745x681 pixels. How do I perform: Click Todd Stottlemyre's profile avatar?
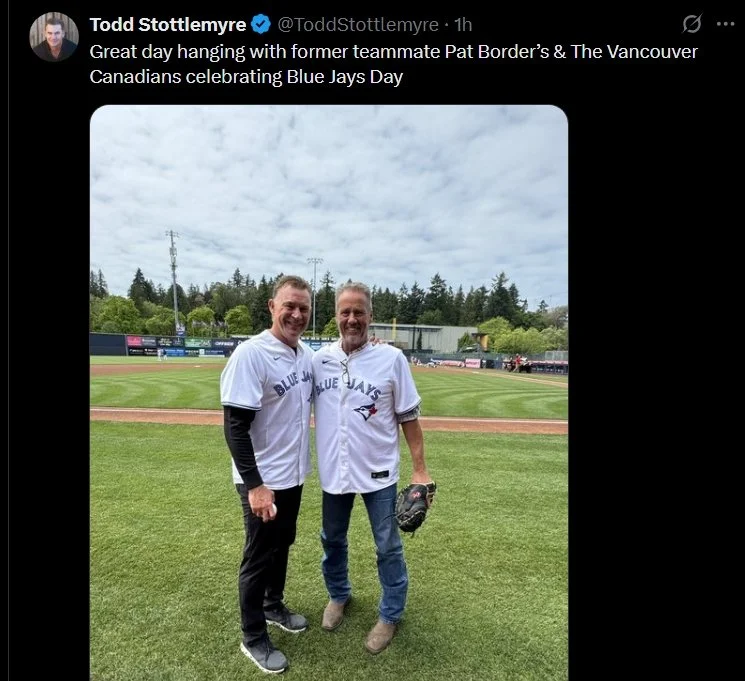[54, 37]
